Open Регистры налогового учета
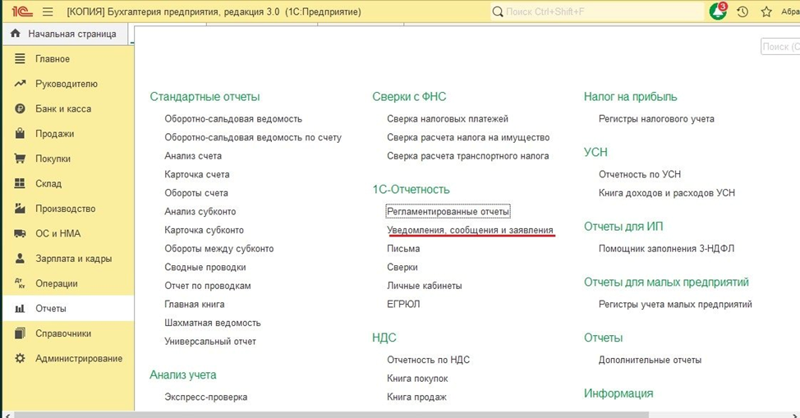The image size is (800, 418). (x=656, y=119)
